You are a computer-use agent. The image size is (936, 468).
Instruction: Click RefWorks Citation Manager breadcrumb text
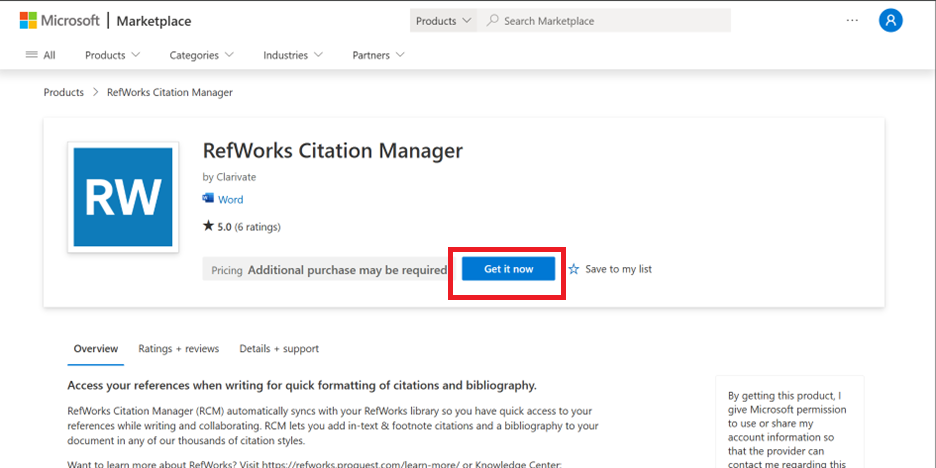click(x=170, y=93)
